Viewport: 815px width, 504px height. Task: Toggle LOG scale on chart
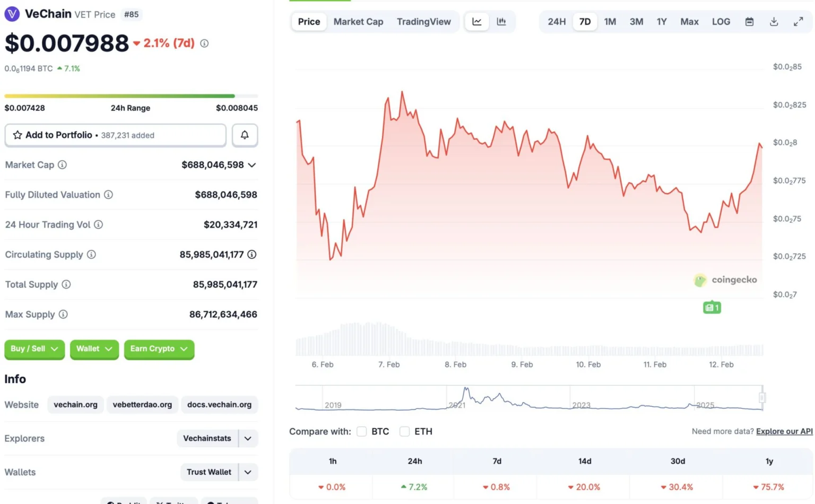[x=721, y=22]
